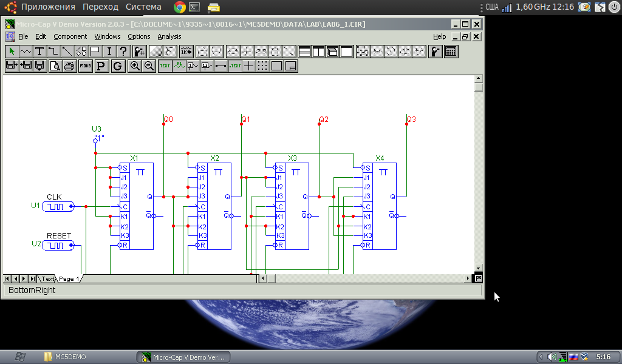Image resolution: width=622 pixels, height=364 pixels.
Task: Tile windows vertically via toolbar icon
Action: coord(318,52)
